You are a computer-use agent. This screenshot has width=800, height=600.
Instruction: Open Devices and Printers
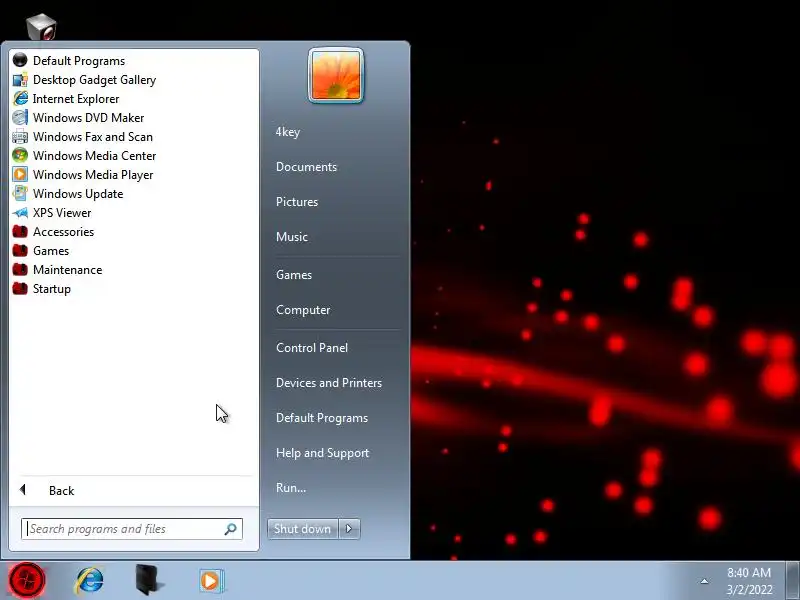[329, 383]
